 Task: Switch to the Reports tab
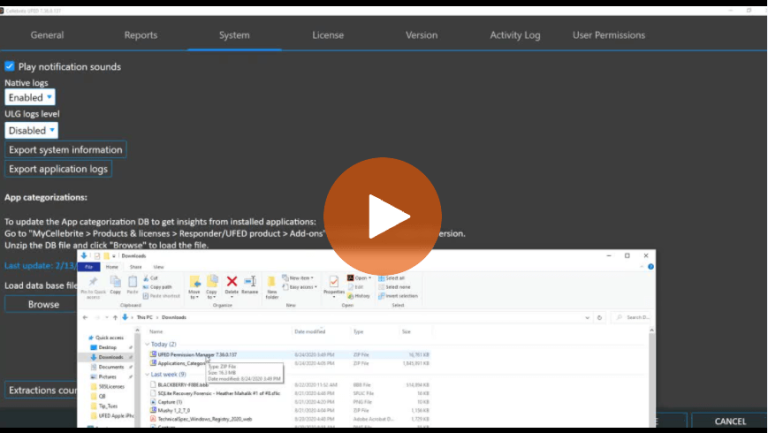pyautogui.click(x=141, y=35)
